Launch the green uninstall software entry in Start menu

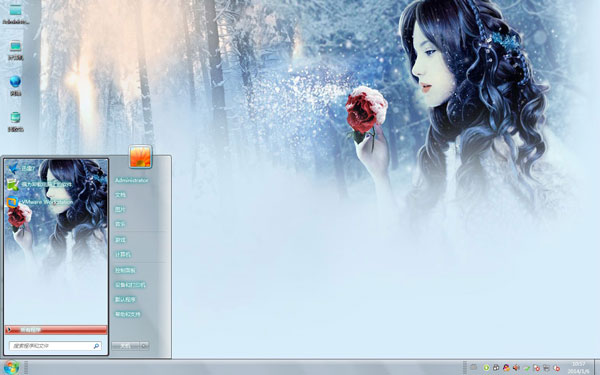(x=39, y=185)
